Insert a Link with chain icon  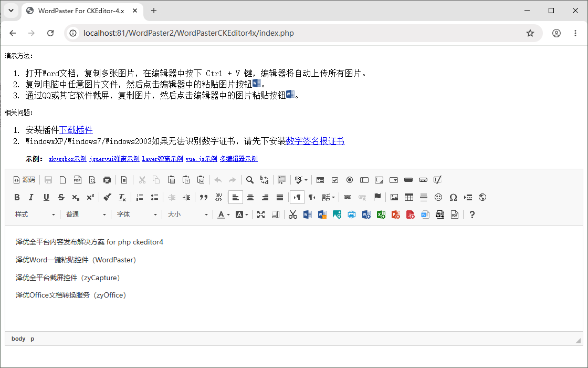[x=348, y=197]
